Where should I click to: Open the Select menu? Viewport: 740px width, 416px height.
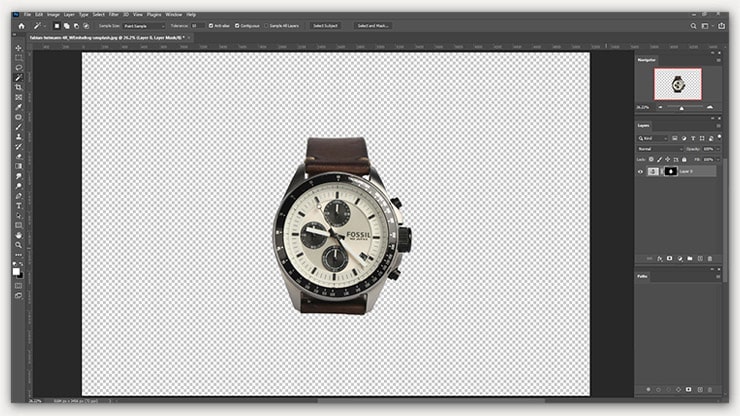point(99,15)
